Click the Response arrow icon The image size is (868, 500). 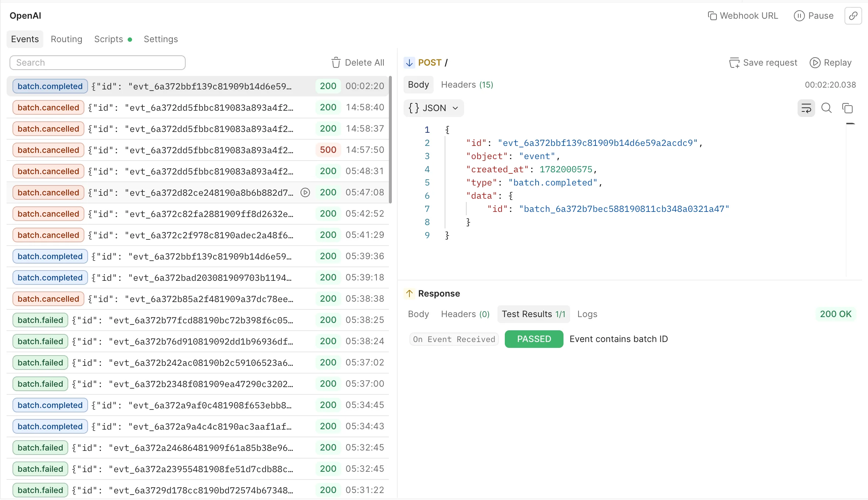[x=409, y=294]
